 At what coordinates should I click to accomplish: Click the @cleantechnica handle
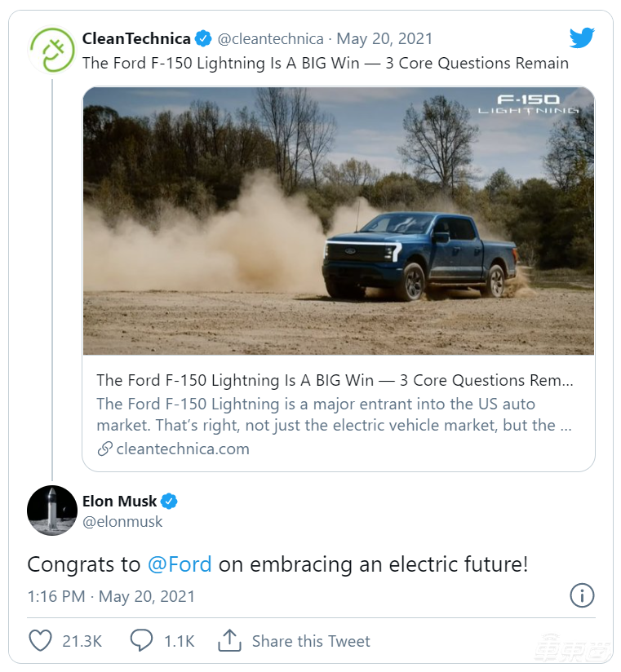tap(272, 38)
